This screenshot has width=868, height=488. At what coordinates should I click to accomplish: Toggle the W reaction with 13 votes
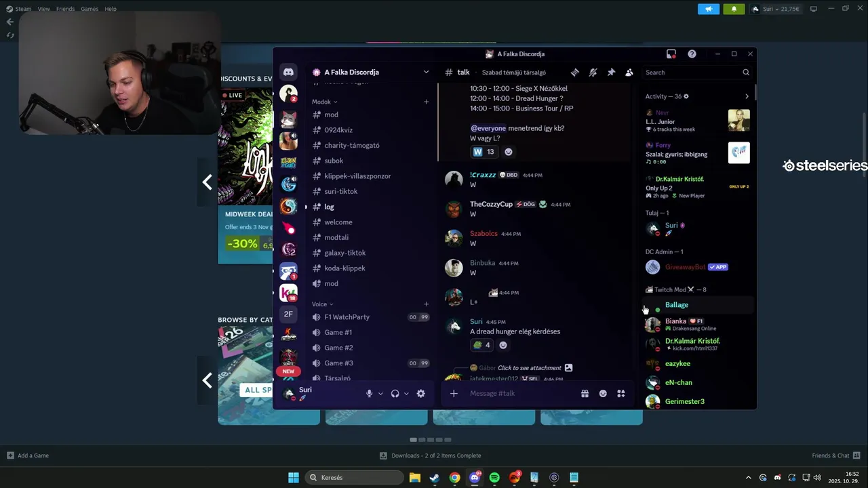click(484, 152)
